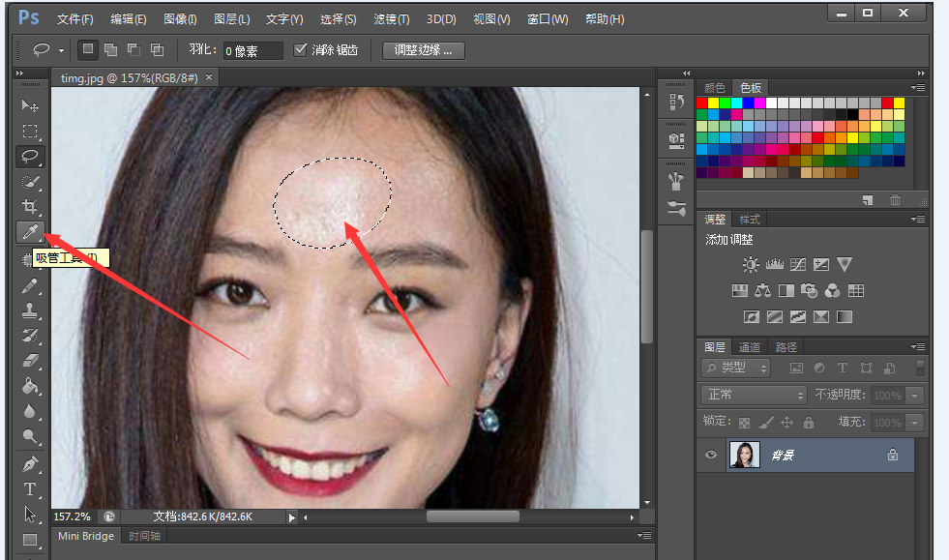Toggle lock image pixels
949x560 pixels.
pyautogui.click(x=766, y=423)
